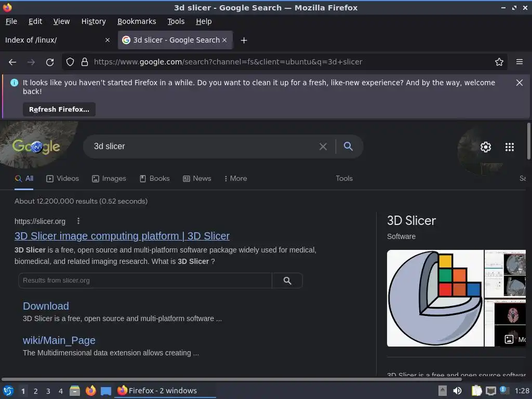The width and height of the screenshot is (532, 399).
Task: Click the vertical page scrollbar
Action: click(528, 141)
